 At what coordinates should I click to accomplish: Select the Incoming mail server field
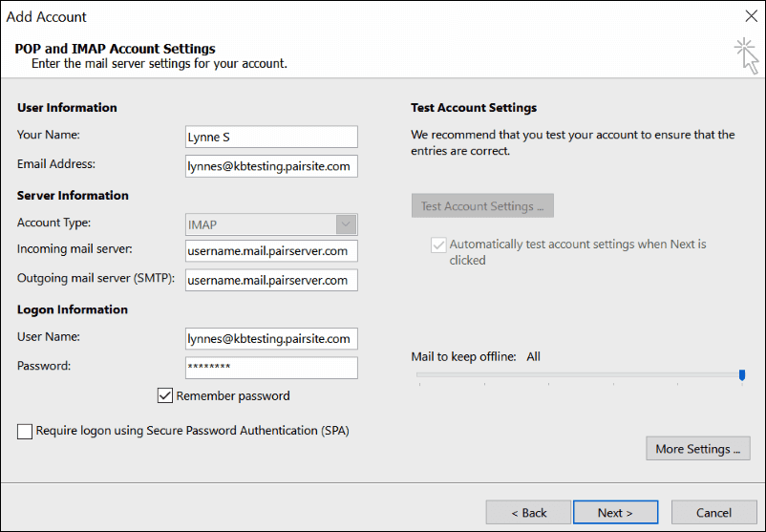coord(271,251)
